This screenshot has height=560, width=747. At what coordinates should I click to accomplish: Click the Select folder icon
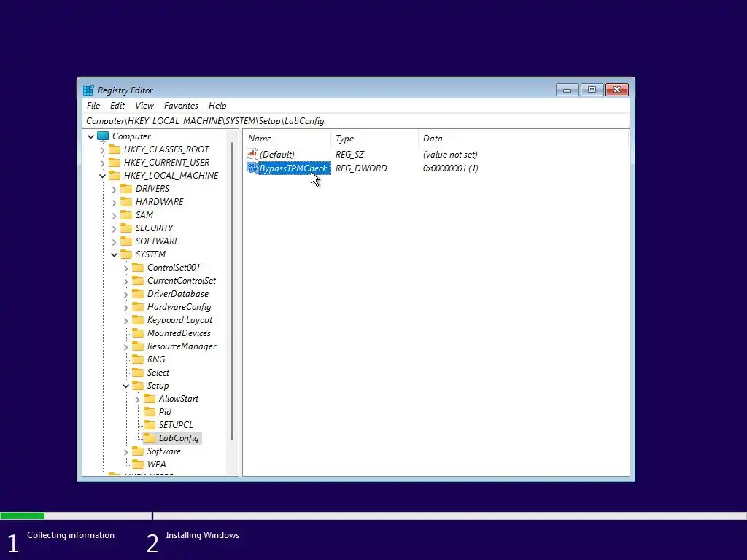pyautogui.click(x=138, y=373)
